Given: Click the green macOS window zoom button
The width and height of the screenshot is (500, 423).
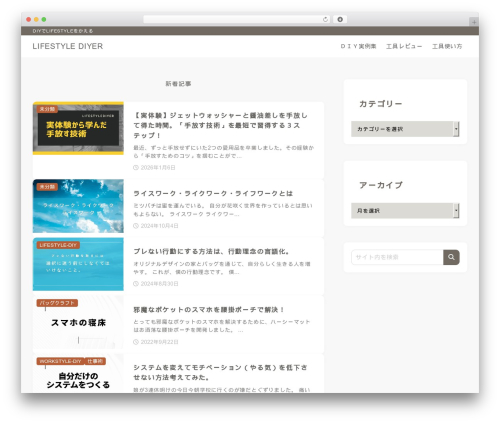Looking at the screenshot, I should (44, 19).
